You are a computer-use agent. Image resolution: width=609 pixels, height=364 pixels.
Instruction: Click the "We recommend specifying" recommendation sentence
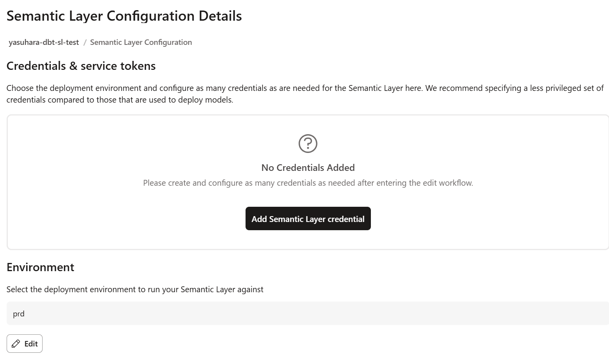514,88
